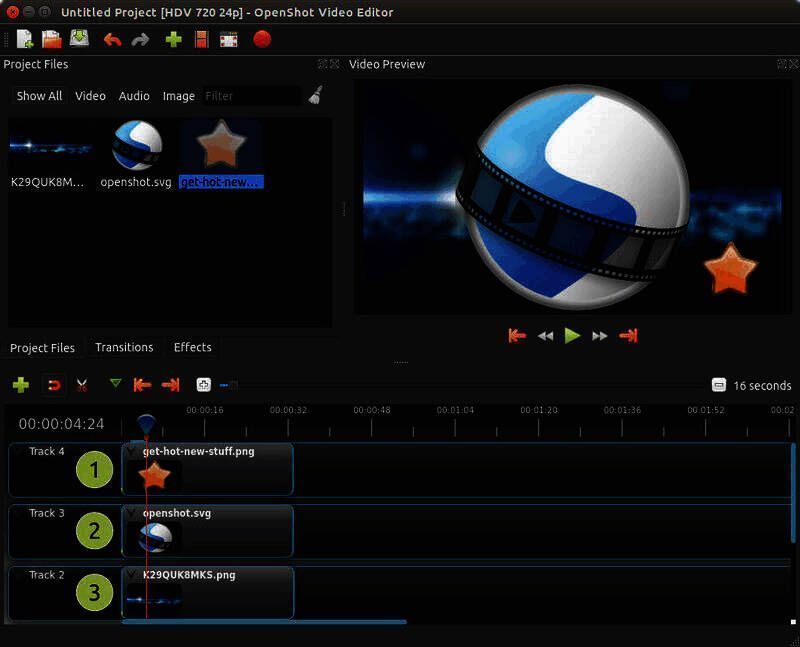Add a new track to the timeline

(x=21, y=385)
